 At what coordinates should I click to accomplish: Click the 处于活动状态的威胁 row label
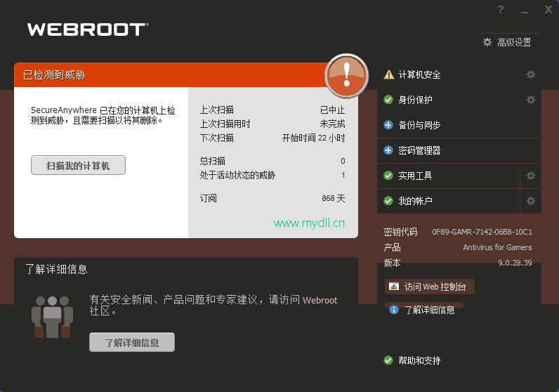pyautogui.click(x=237, y=175)
